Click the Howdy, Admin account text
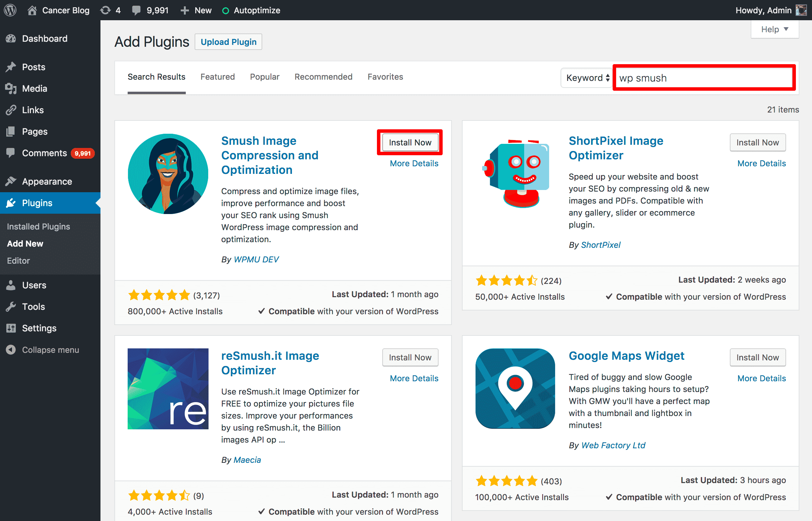Viewport: 812px width, 521px height. (763, 10)
